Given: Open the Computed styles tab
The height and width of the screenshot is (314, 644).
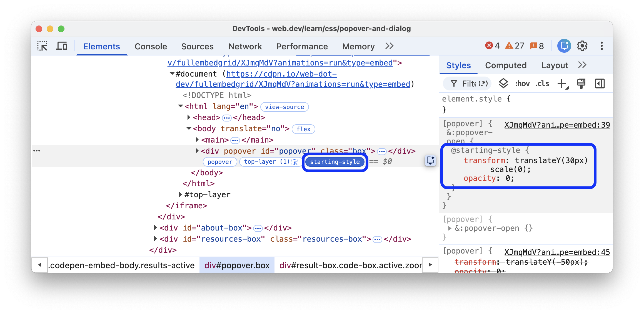Looking at the screenshot, I should 506,65.
